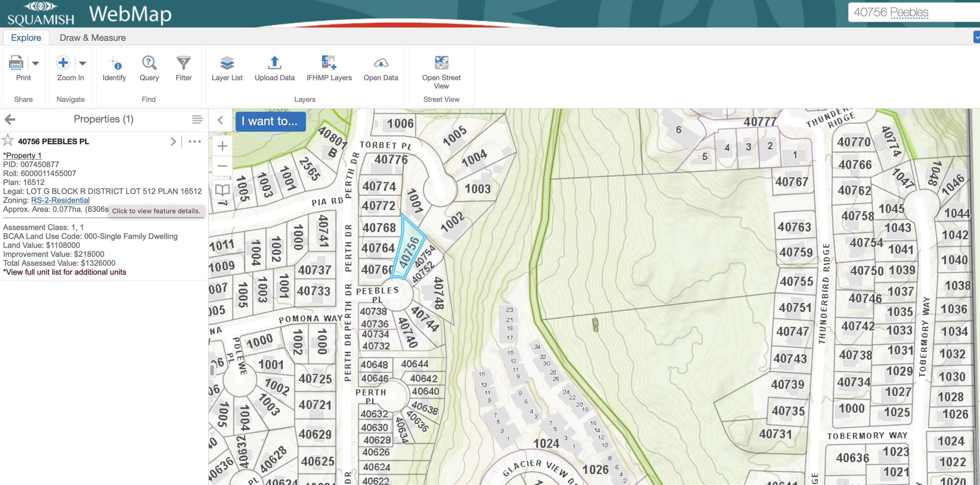Open the Layer List
980x485 pixels.
(x=227, y=69)
